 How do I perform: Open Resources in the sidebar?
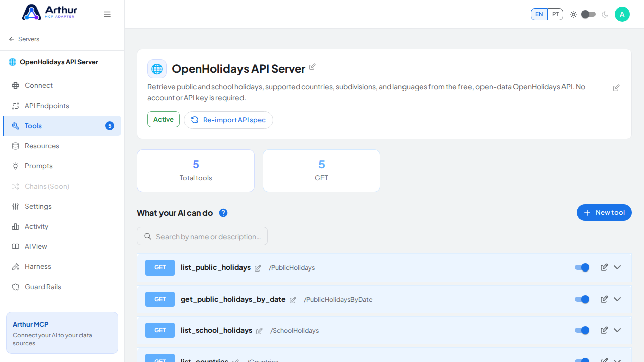pos(62,146)
